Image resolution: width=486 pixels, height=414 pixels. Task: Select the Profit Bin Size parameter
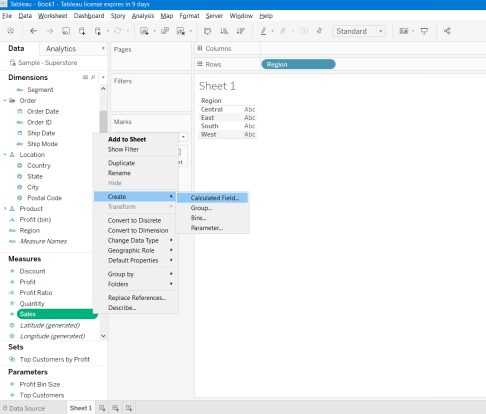click(40, 384)
